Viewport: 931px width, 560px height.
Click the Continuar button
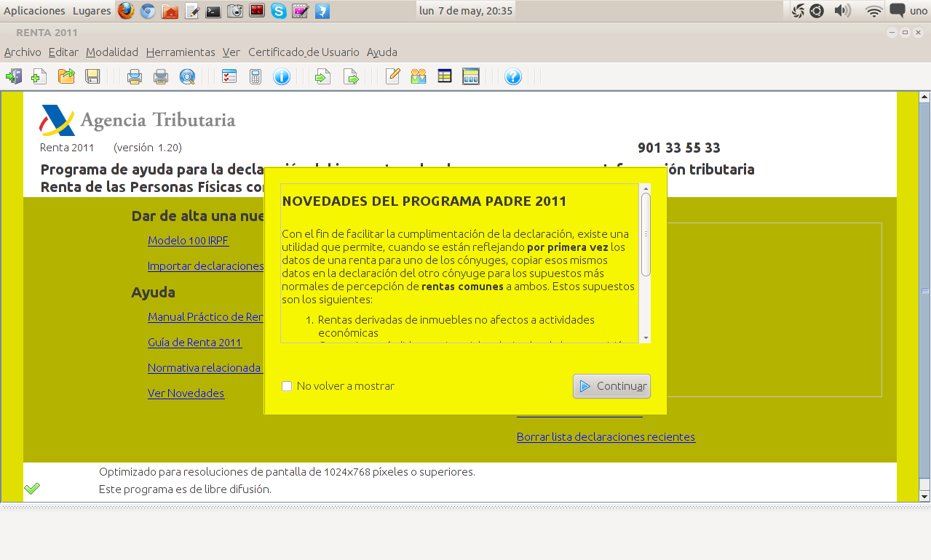tap(611, 386)
